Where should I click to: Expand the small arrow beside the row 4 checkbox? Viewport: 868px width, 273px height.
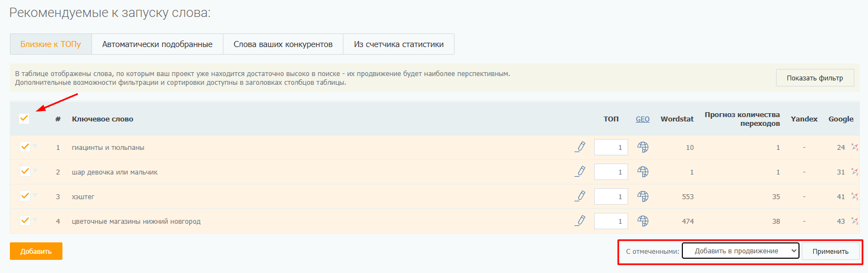click(x=35, y=220)
